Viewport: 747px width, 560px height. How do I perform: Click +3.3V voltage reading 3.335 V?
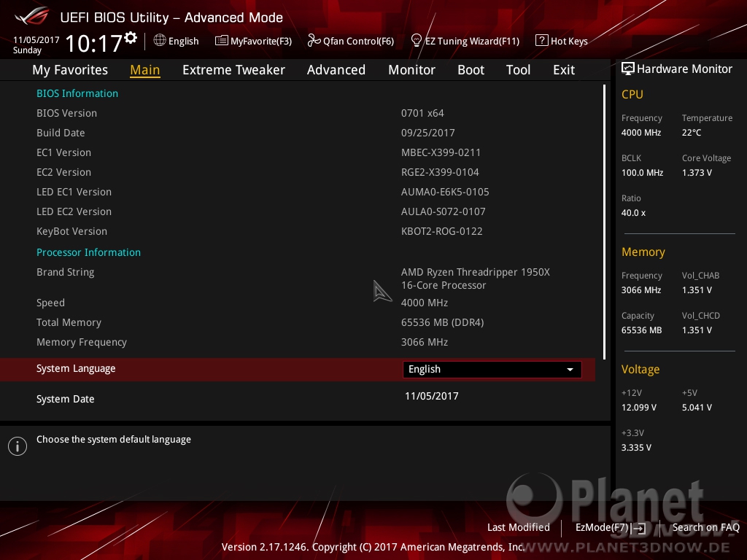(636, 448)
